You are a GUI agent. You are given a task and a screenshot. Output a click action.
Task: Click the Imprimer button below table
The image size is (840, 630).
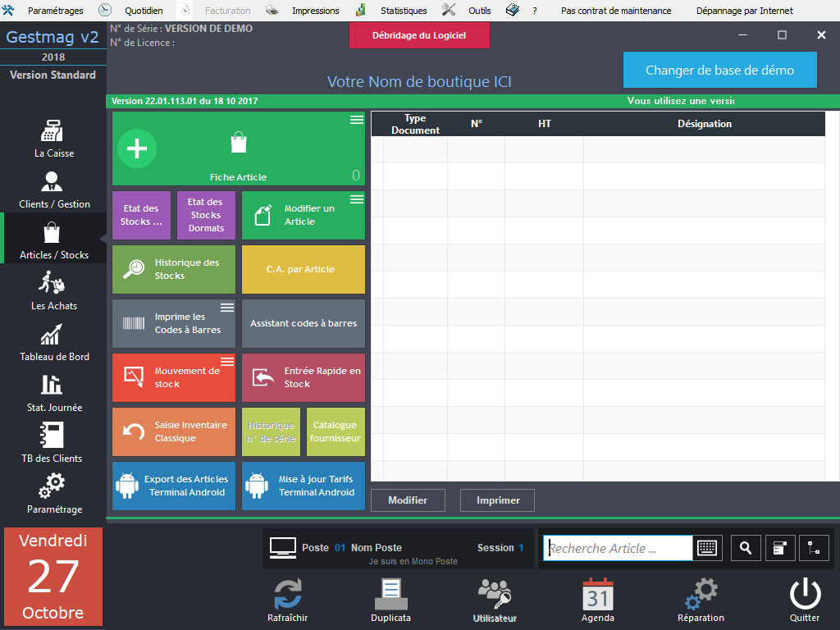point(498,500)
